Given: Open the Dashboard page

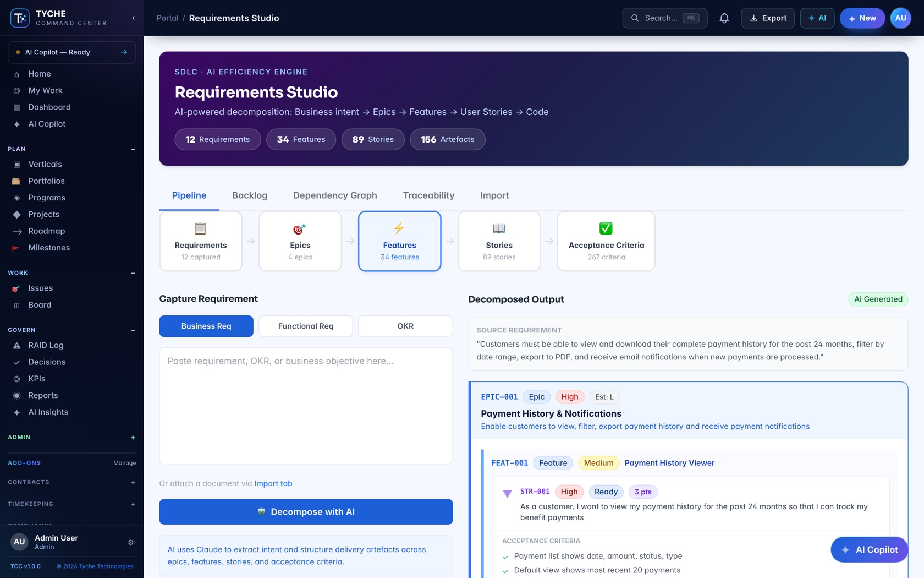Looking at the screenshot, I should pos(71,107).
